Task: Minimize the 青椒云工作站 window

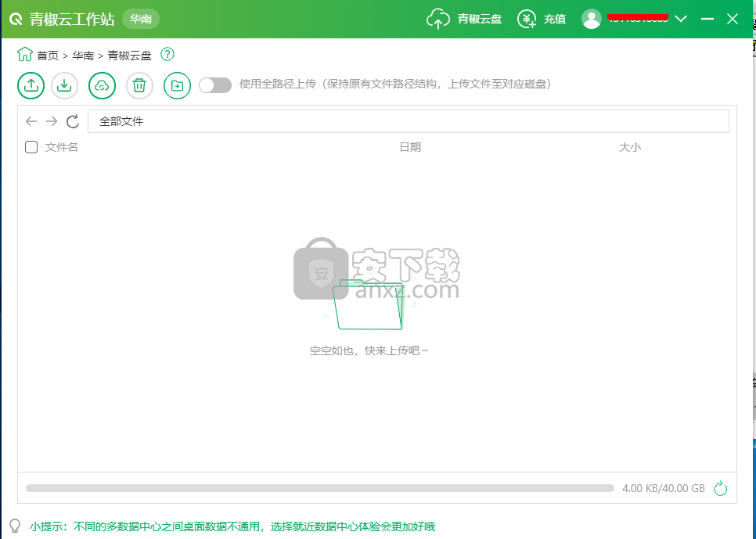Action: (707, 19)
